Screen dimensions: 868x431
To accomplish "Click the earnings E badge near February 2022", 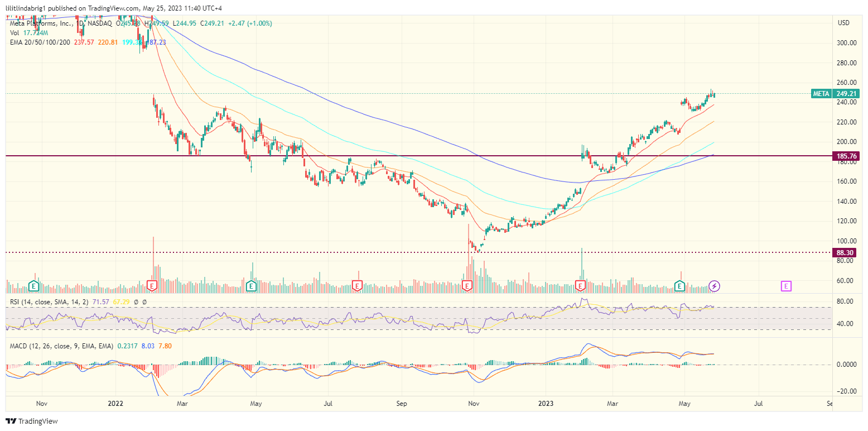I will click(x=151, y=285).
